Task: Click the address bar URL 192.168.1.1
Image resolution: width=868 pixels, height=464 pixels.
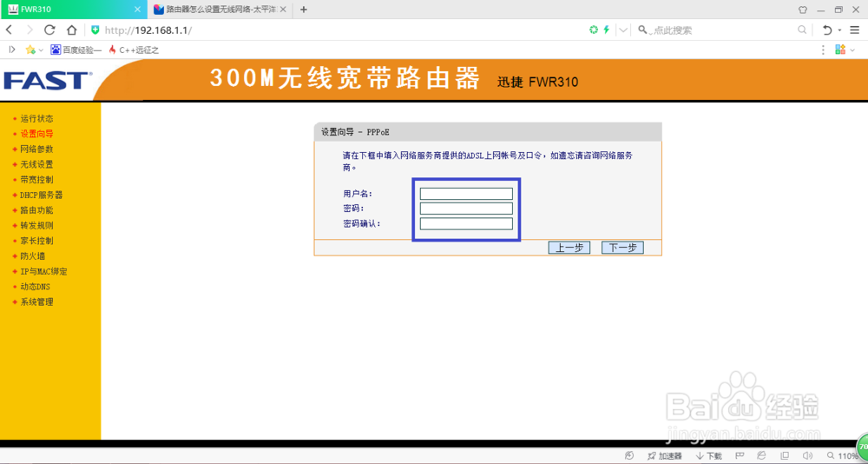Action: point(148,30)
